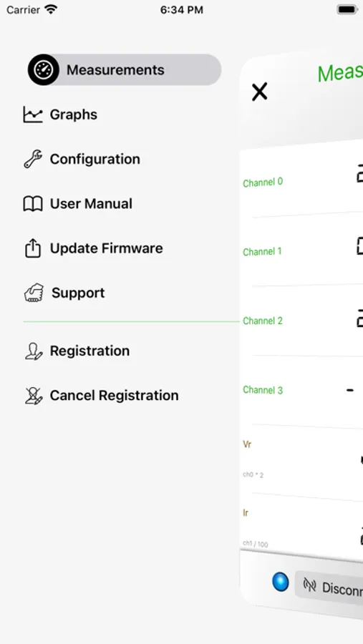Select the Measurements menu item
This screenshot has width=363, height=644.
point(125,70)
